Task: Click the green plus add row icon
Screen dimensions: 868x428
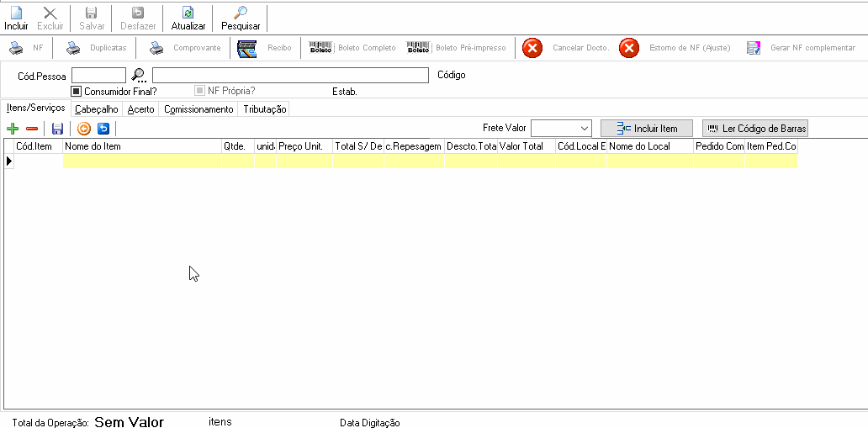Action: 12,129
